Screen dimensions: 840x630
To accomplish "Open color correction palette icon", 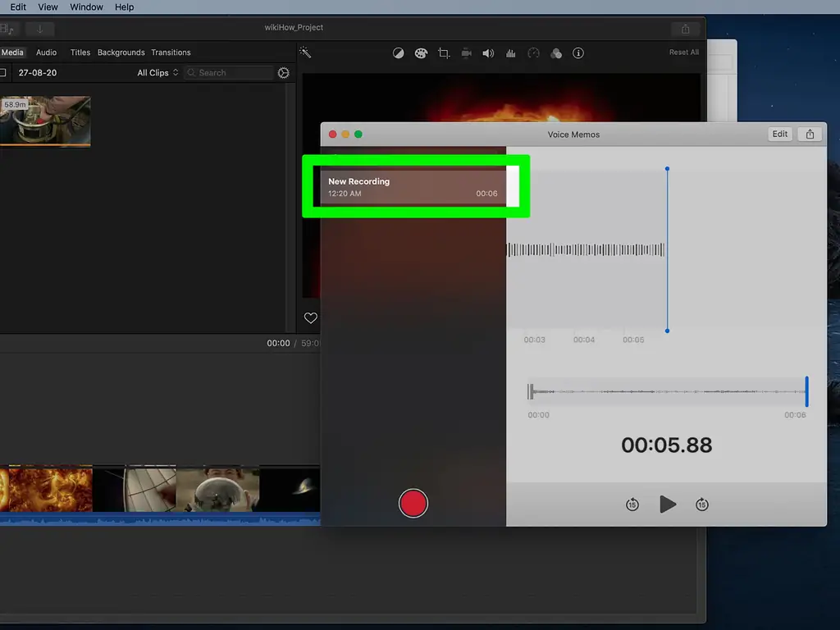I will 421,53.
